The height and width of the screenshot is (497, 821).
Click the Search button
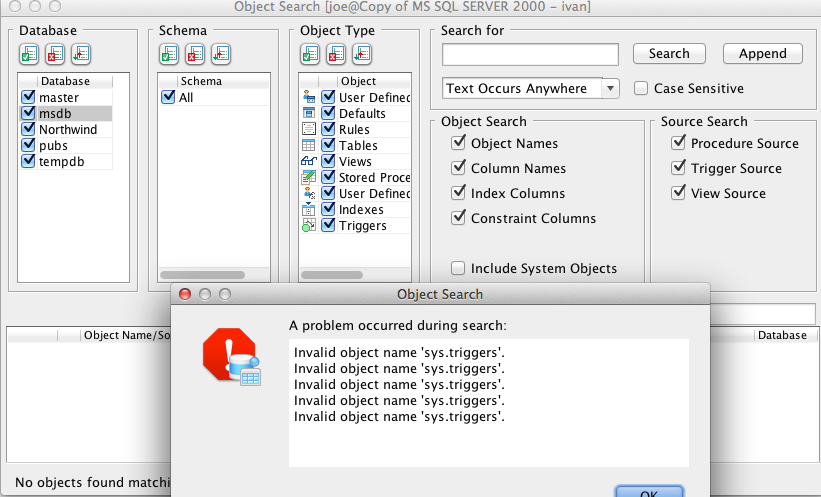pyautogui.click(x=669, y=53)
